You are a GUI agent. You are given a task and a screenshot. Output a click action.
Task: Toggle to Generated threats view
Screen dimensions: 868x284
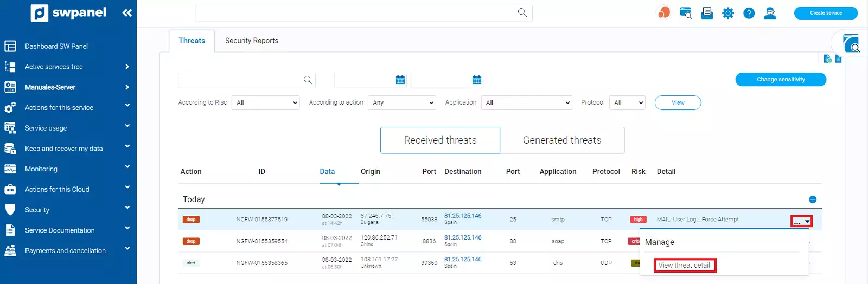(562, 140)
